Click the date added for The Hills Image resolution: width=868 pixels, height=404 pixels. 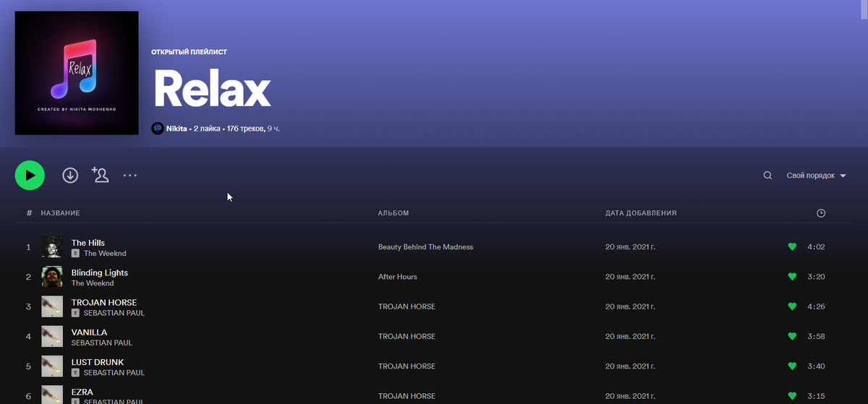point(631,247)
